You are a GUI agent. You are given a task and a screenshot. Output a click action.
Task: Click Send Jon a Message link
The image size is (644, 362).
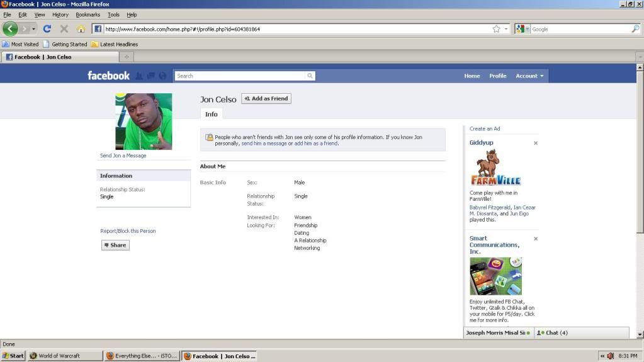(x=123, y=156)
